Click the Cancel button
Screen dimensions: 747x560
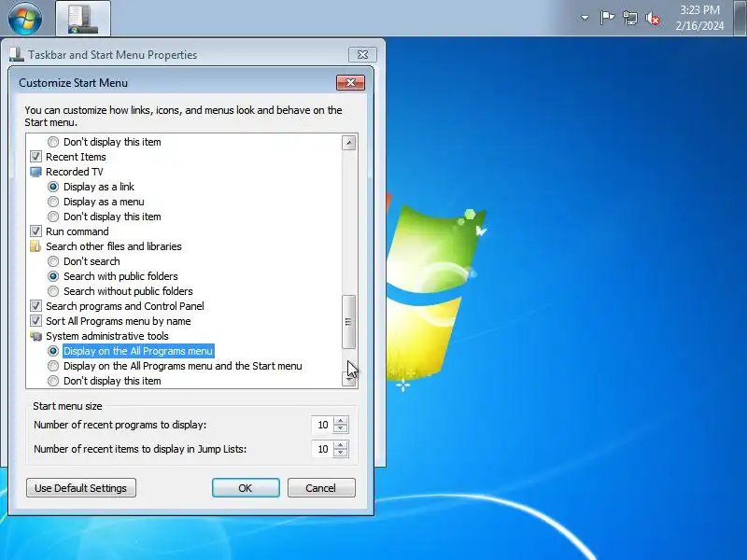(321, 488)
